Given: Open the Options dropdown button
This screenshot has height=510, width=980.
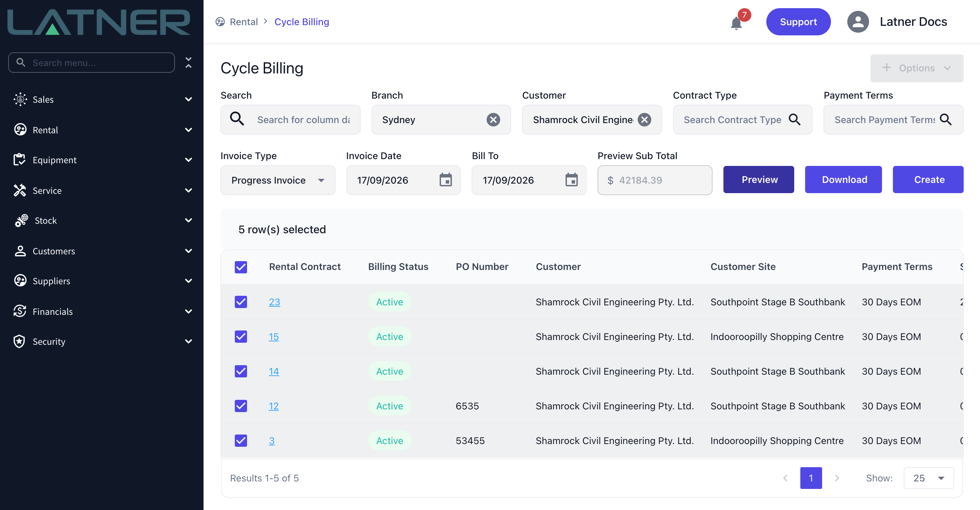Looking at the screenshot, I should (x=916, y=68).
